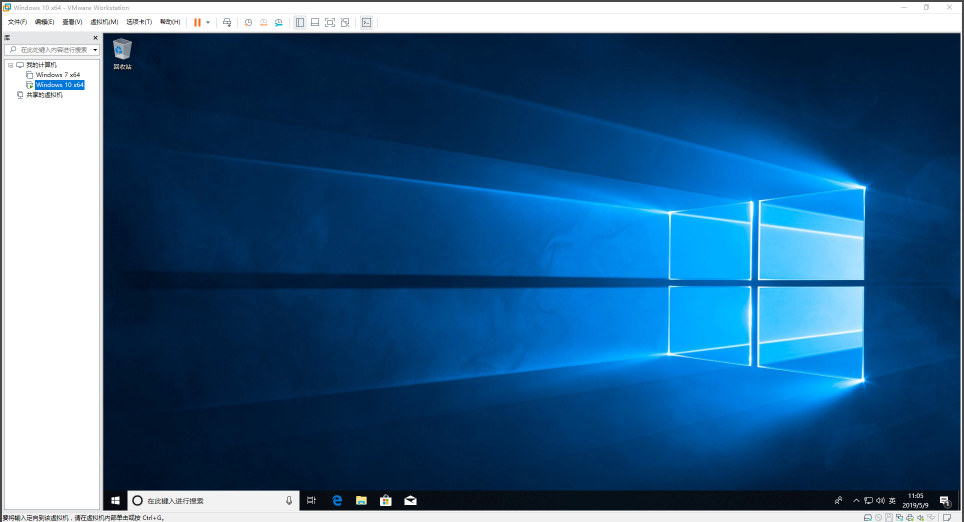Click the greyed USB device status bar icon
Viewport: 964px width, 522px height.
(931, 518)
